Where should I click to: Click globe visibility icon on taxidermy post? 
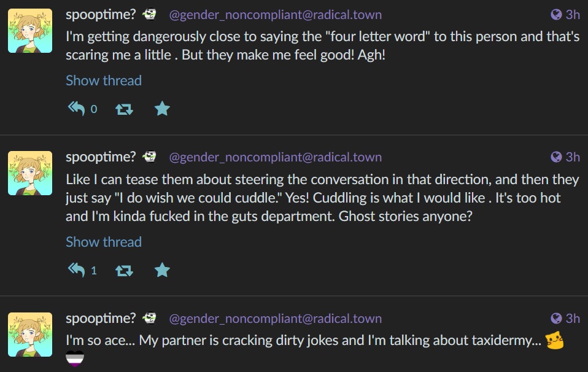(x=556, y=319)
